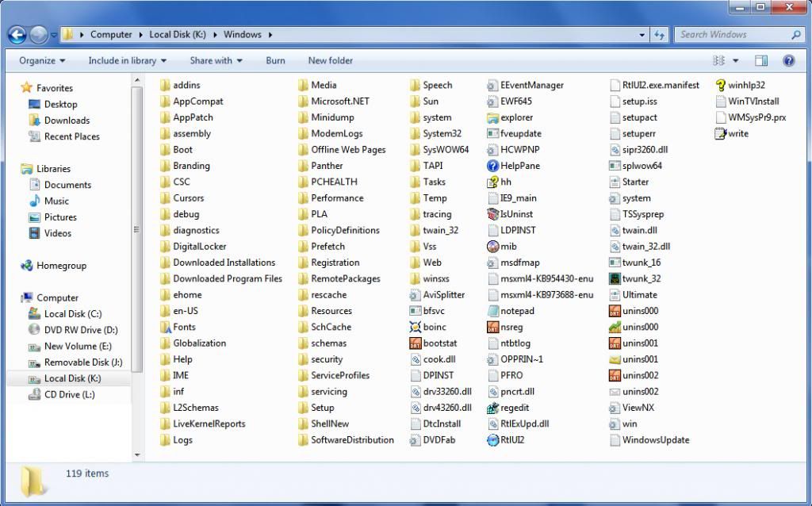Select the regedit file icon
The width and height of the screenshot is (812, 506).
tap(492, 408)
